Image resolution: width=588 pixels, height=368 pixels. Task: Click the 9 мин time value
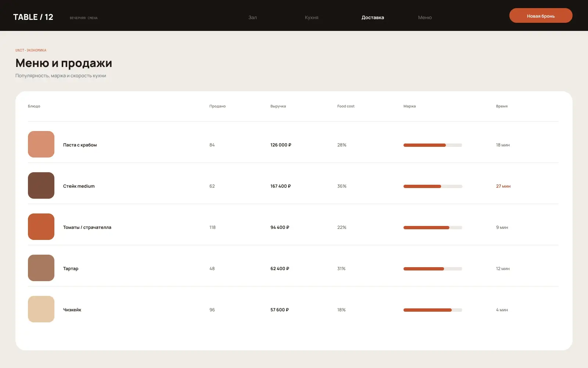502,227
